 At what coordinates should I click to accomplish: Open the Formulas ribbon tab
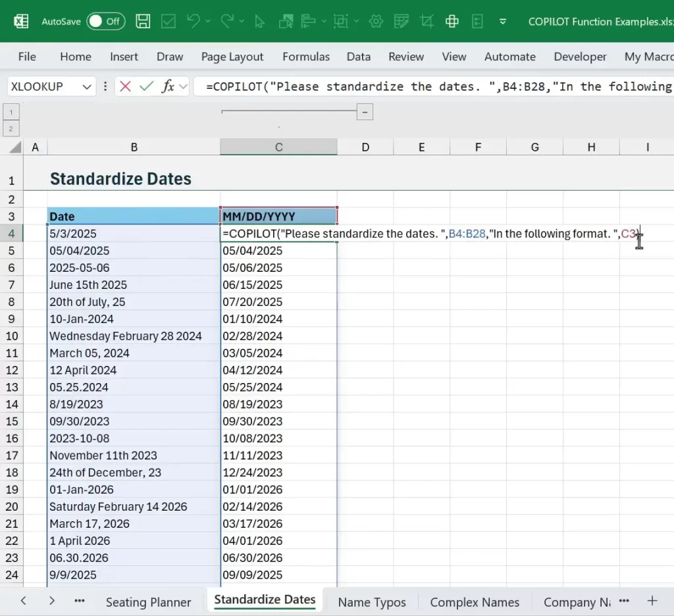tap(306, 57)
